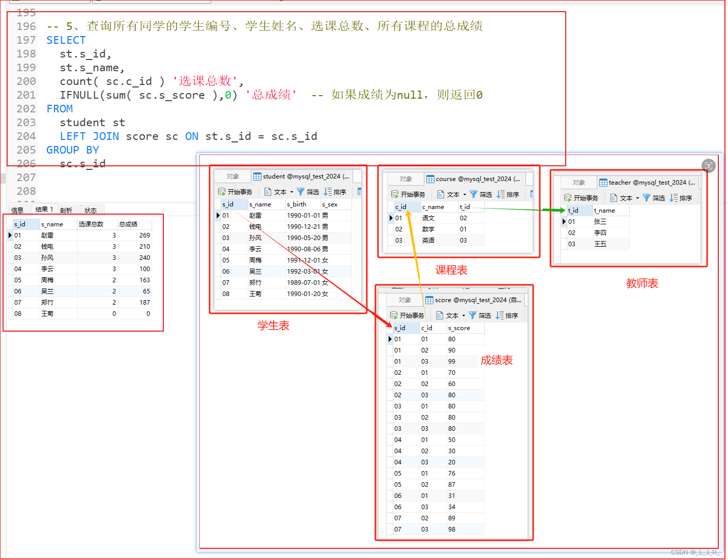Open the 状态 tab
Viewport: 728px width, 560px height.
[91, 210]
